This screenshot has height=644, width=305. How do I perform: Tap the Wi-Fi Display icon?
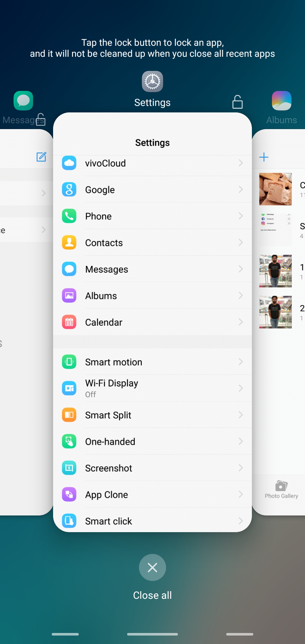(x=69, y=388)
